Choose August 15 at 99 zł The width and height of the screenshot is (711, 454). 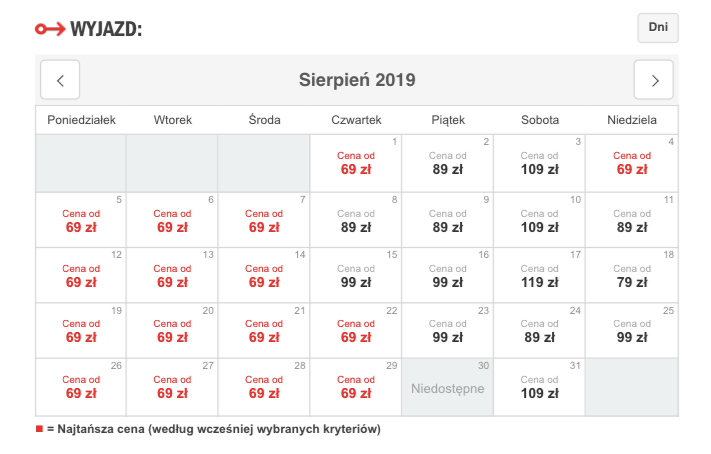(355, 276)
